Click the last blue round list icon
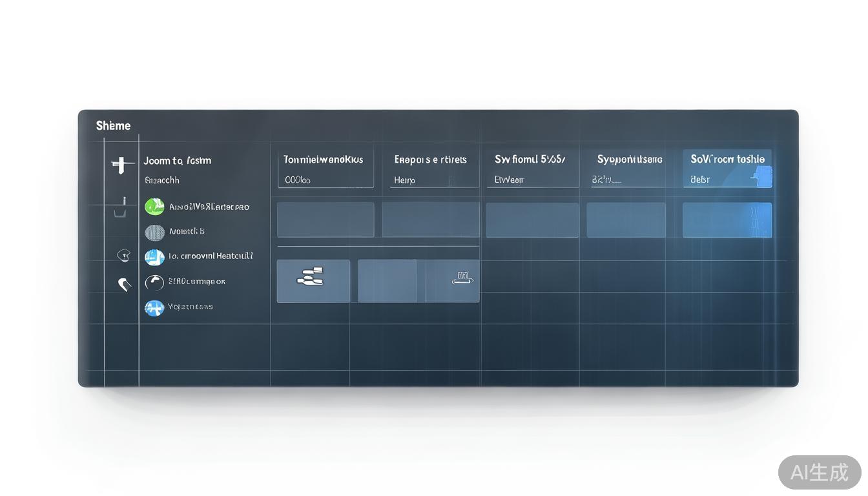The height and width of the screenshot is (496, 868). tap(154, 308)
